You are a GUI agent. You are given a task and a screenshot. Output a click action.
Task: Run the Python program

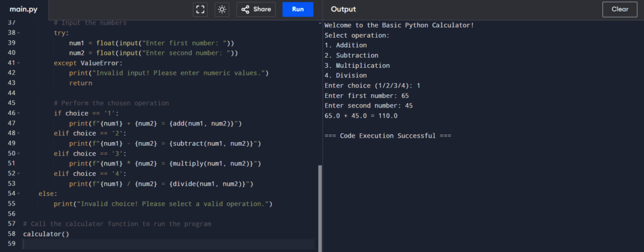point(297,9)
